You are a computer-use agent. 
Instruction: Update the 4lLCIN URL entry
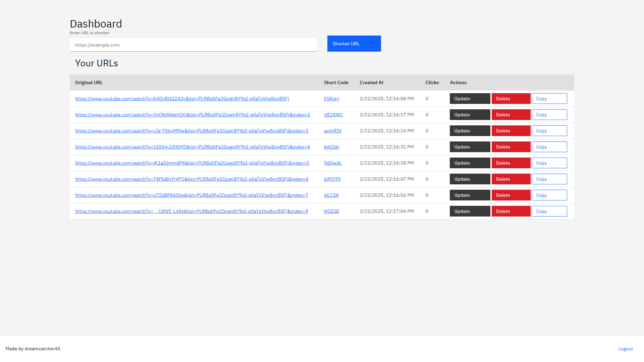point(470,195)
